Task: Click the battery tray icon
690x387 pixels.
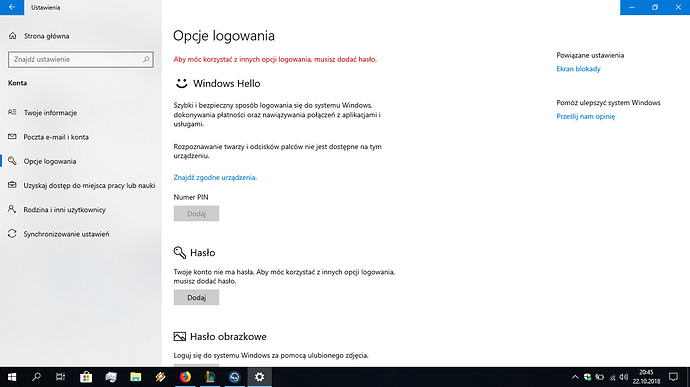Action: [x=599, y=377]
